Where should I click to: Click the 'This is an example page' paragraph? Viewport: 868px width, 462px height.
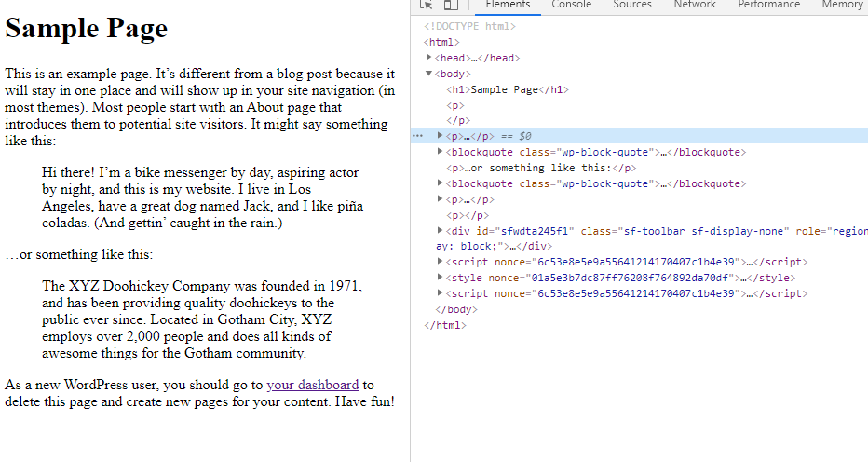click(200, 107)
